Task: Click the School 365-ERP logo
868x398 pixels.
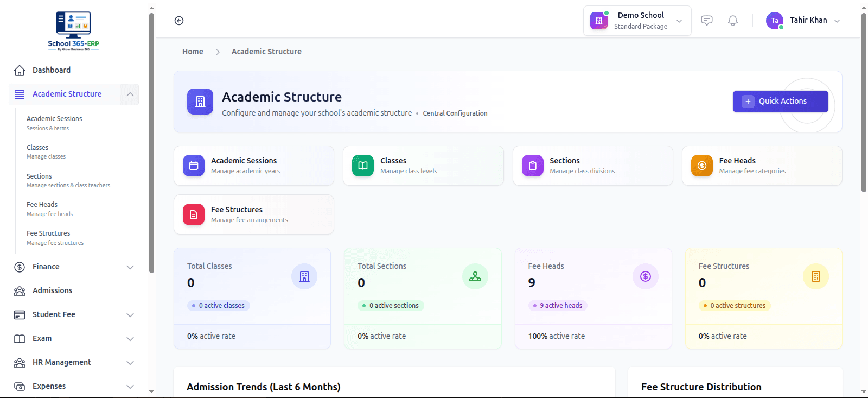Action: point(73,31)
